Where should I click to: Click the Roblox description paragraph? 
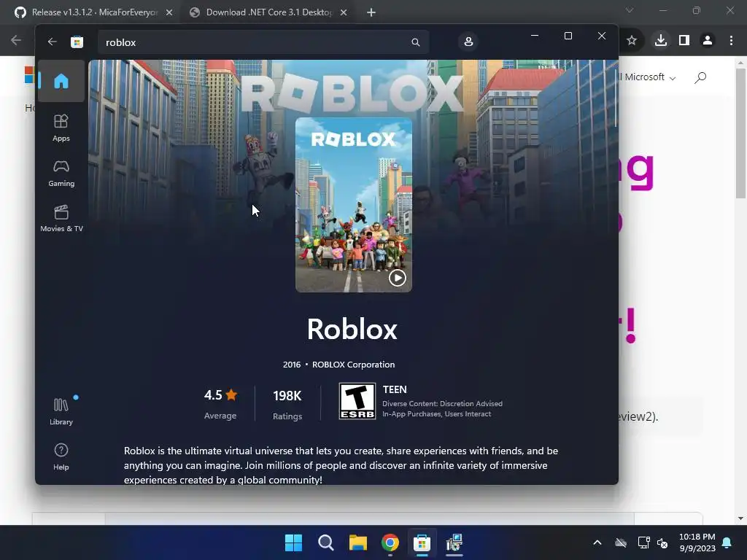[x=341, y=465]
